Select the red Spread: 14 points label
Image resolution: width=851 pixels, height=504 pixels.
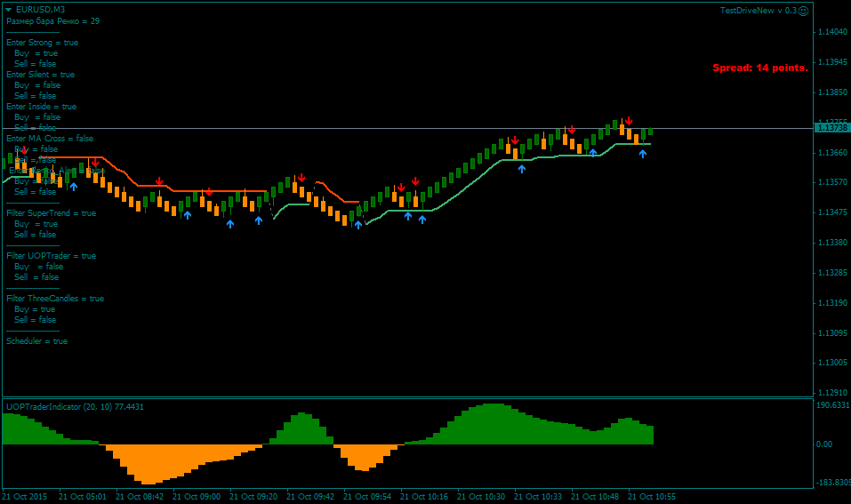click(x=759, y=68)
